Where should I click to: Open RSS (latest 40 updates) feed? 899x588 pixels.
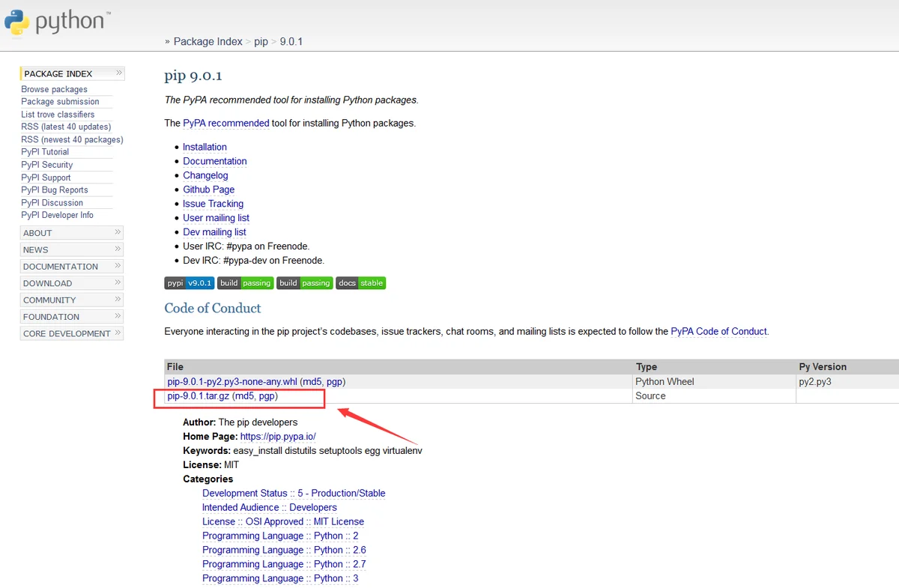tap(66, 127)
